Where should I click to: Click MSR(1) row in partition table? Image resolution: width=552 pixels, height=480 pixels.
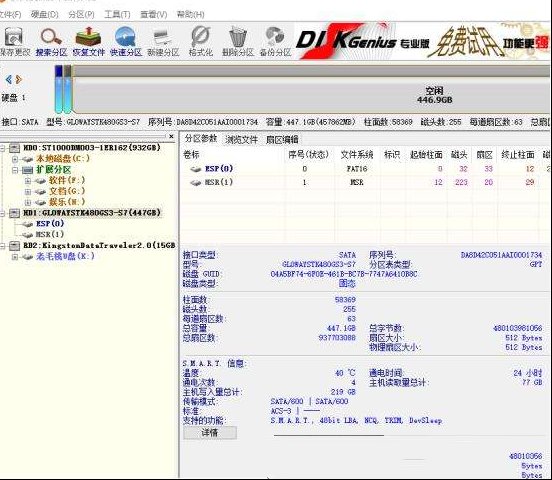click(x=366, y=182)
